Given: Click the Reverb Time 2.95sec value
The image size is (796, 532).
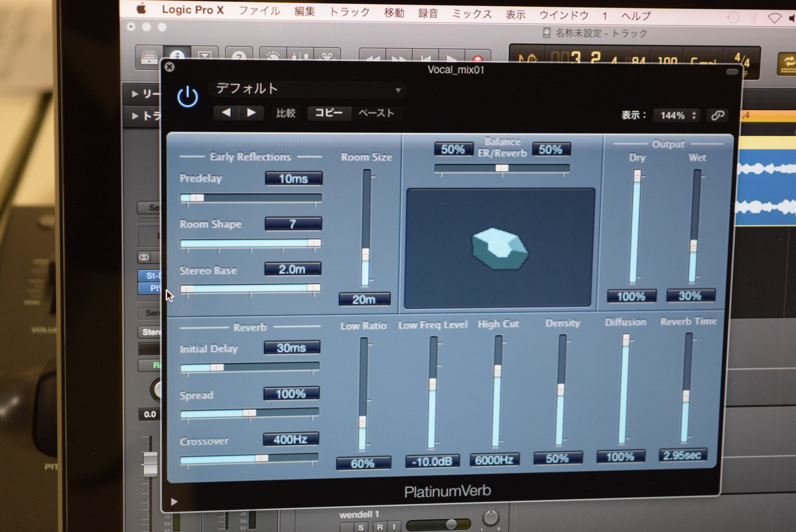Looking at the screenshot, I should point(683,455).
